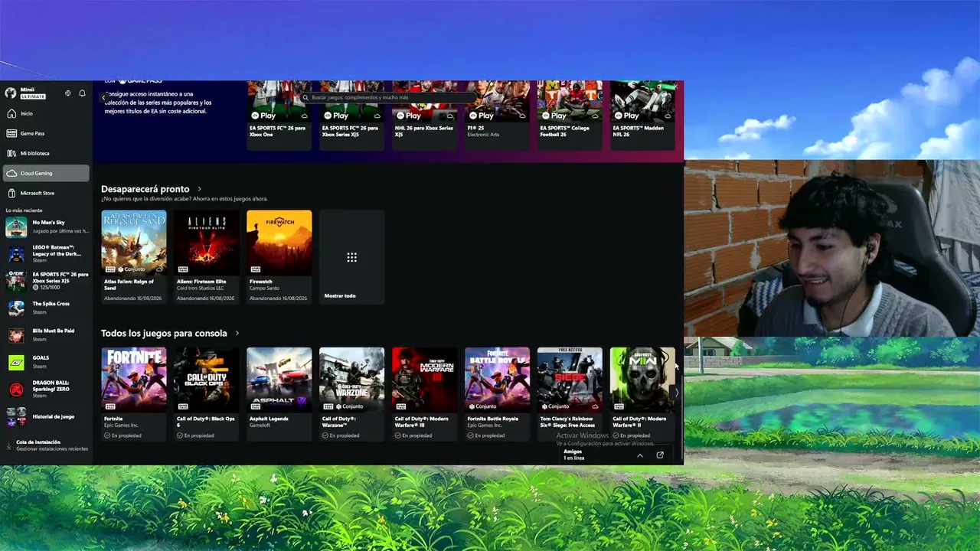Screen dimensions: 980x551
Task: Click Mostrar todo tile
Action: [351, 256]
